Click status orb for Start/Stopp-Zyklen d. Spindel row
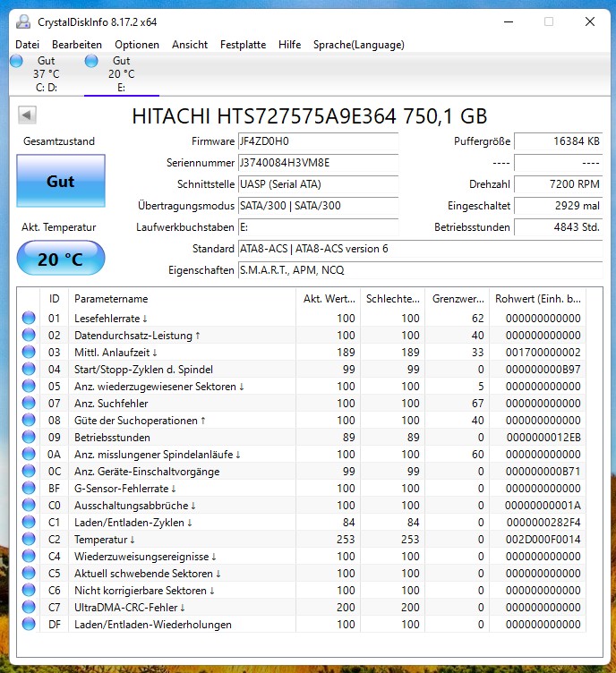The image size is (616, 673). 29,369
